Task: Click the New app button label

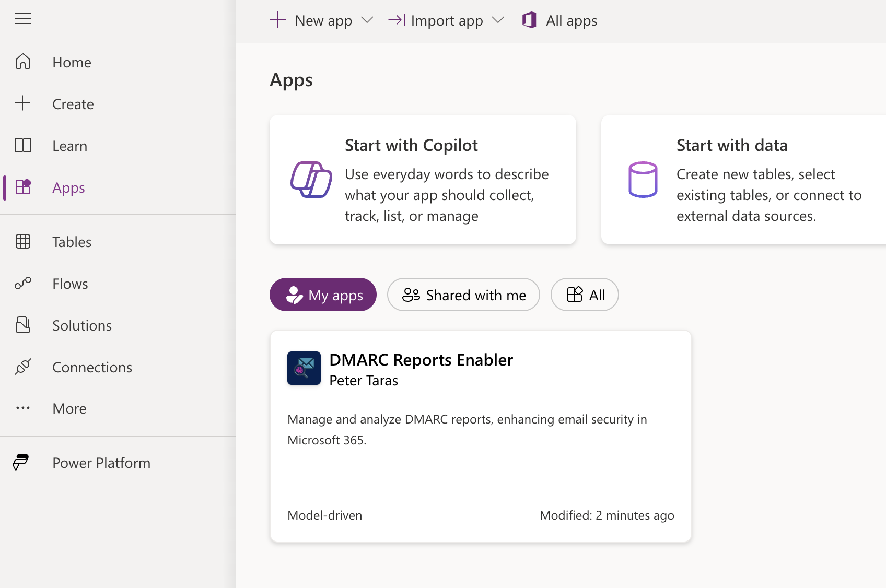Action: click(323, 21)
